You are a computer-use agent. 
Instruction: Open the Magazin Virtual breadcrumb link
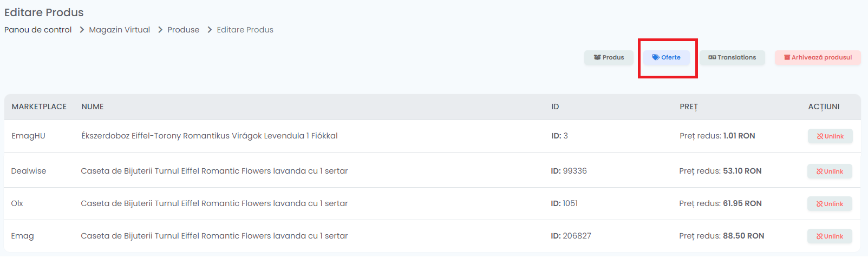[120, 30]
